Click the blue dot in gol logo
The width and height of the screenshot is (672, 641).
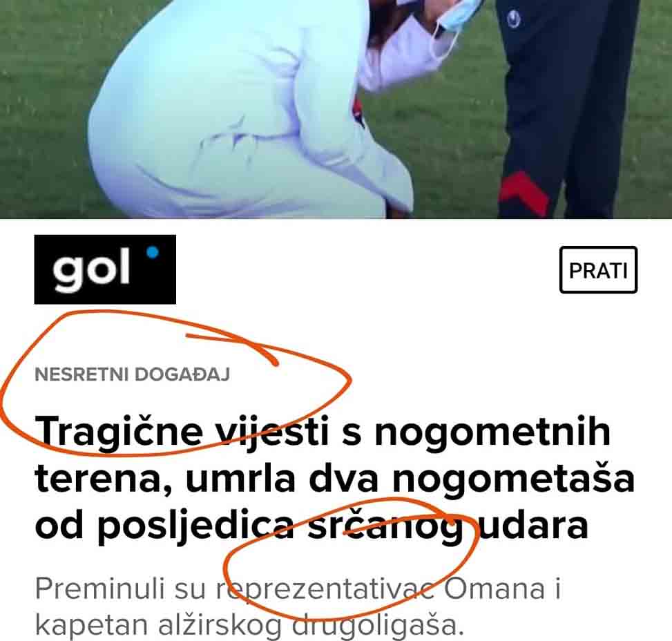[x=153, y=253]
